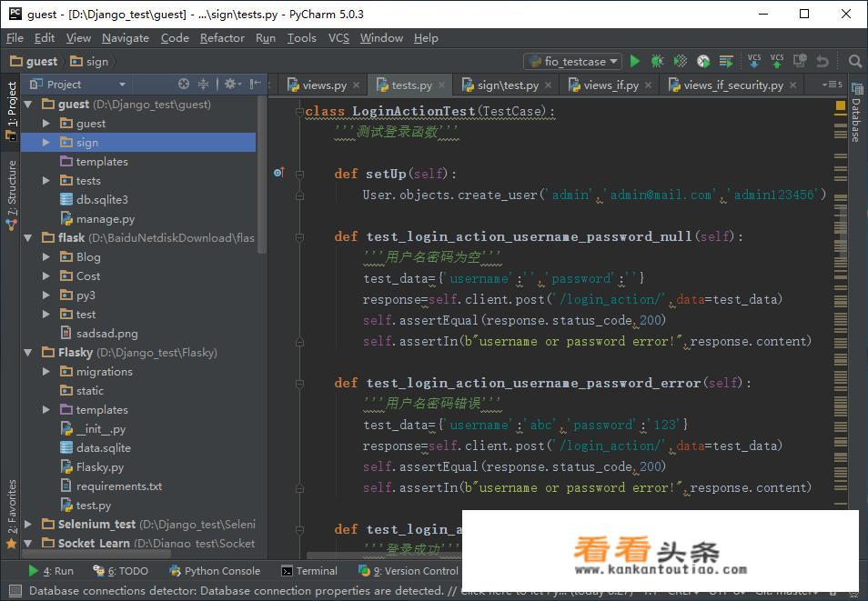
Task: Collapse the flask project node
Action: tap(28, 238)
